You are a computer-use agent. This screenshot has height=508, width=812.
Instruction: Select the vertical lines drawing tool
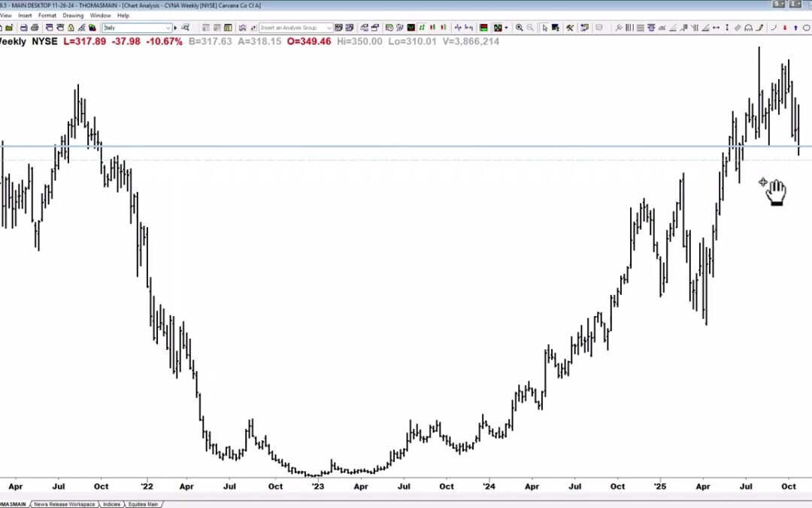(629, 28)
